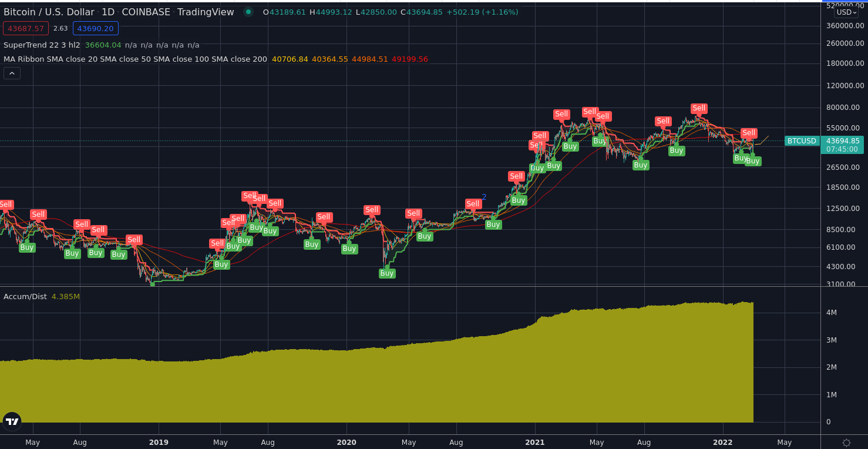Screen dimensions: 868x449
Task: Click the COINBASE exchange label
Action: pyautogui.click(x=146, y=12)
